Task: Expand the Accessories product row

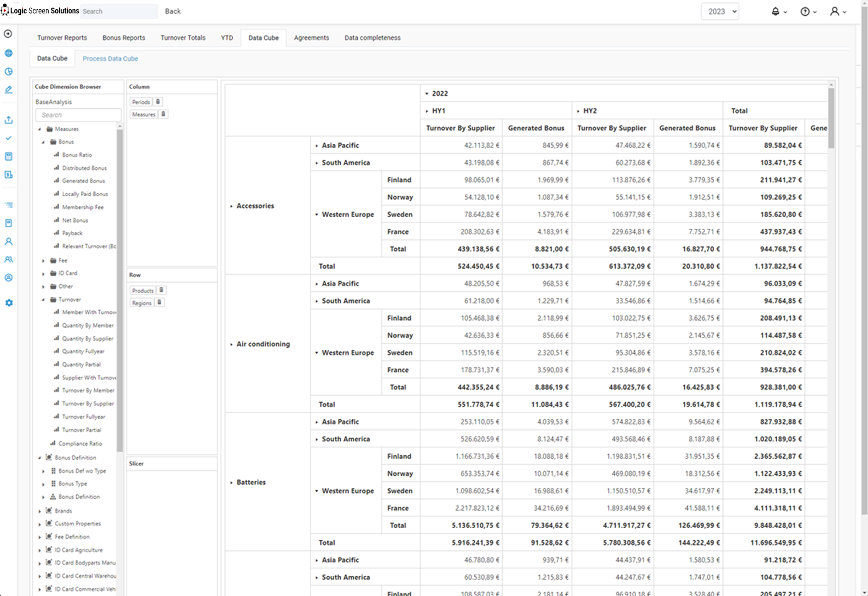Action: click(x=231, y=206)
